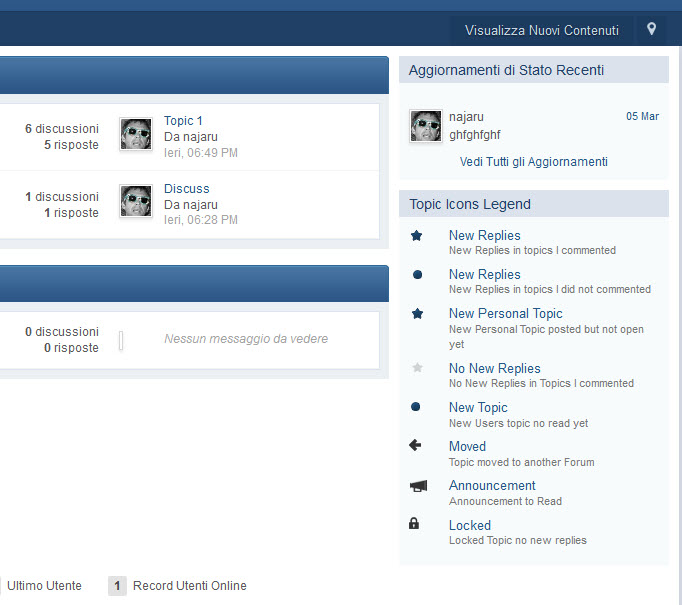
Task: Click the grey star beside No New Replies
Action: point(417,369)
